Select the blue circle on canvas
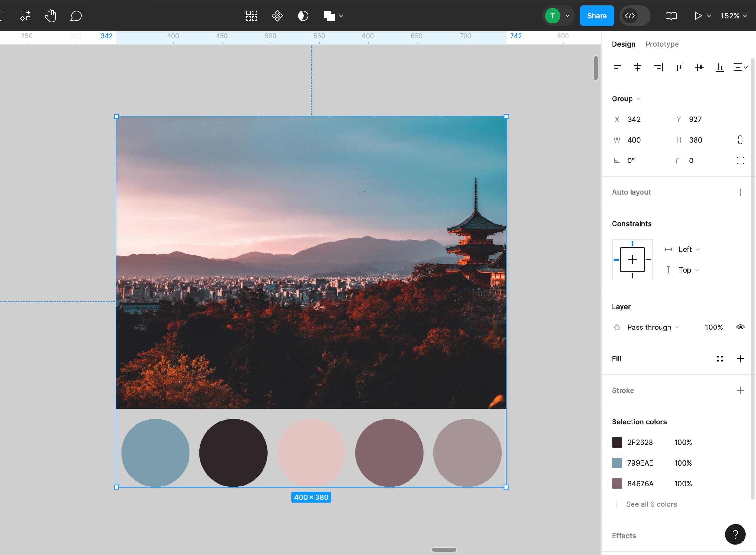Viewport: 756px width, 555px height. pos(155,453)
